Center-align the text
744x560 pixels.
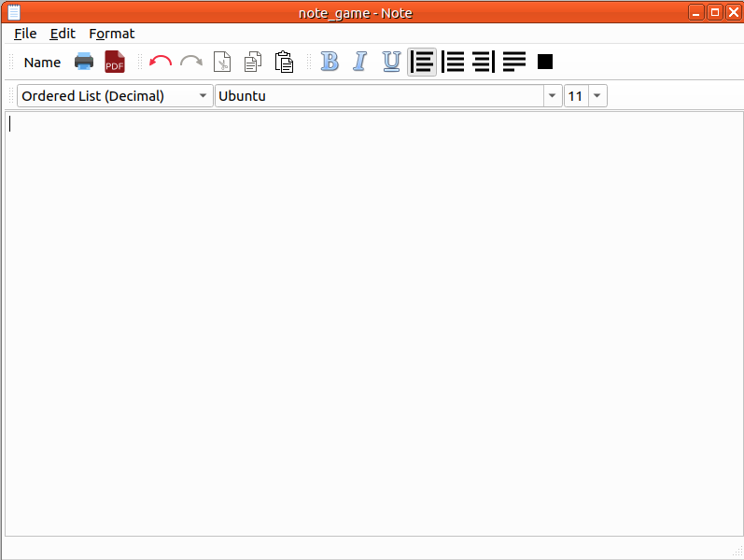[453, 63]
